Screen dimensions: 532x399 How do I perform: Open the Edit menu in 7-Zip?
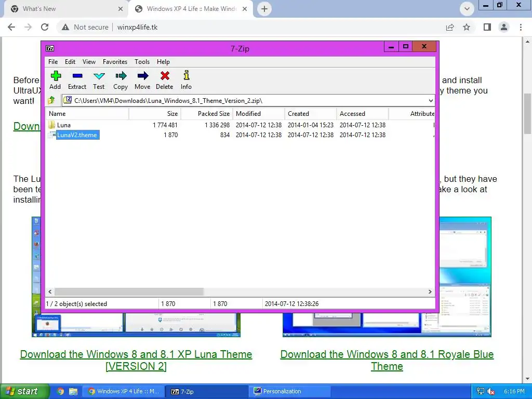70,62
